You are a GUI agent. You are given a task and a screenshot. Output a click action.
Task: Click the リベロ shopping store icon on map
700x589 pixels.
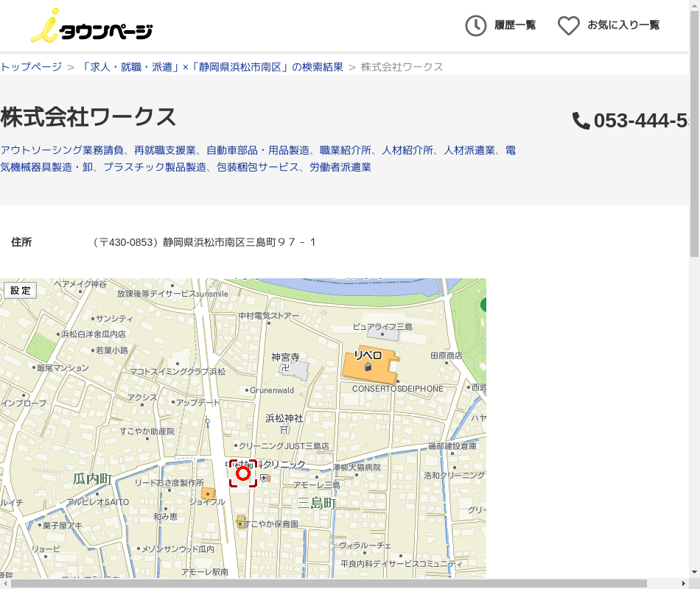click(368, 366)
